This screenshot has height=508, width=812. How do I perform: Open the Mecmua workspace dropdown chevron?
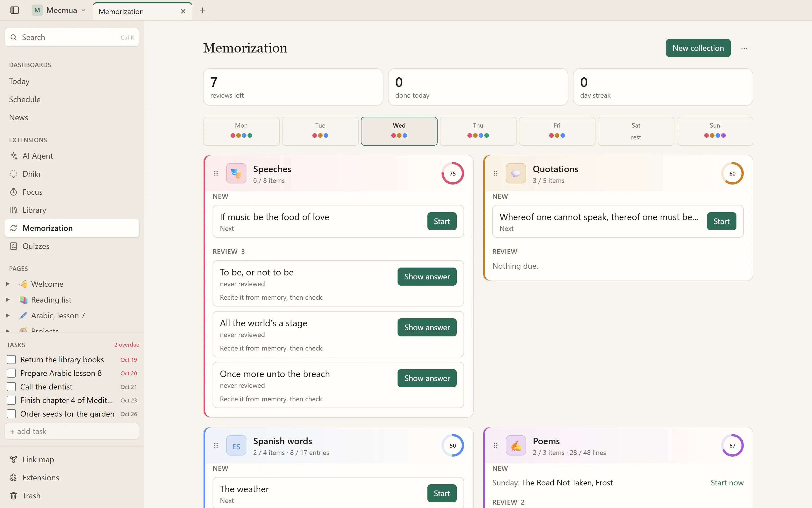point(83,10)
